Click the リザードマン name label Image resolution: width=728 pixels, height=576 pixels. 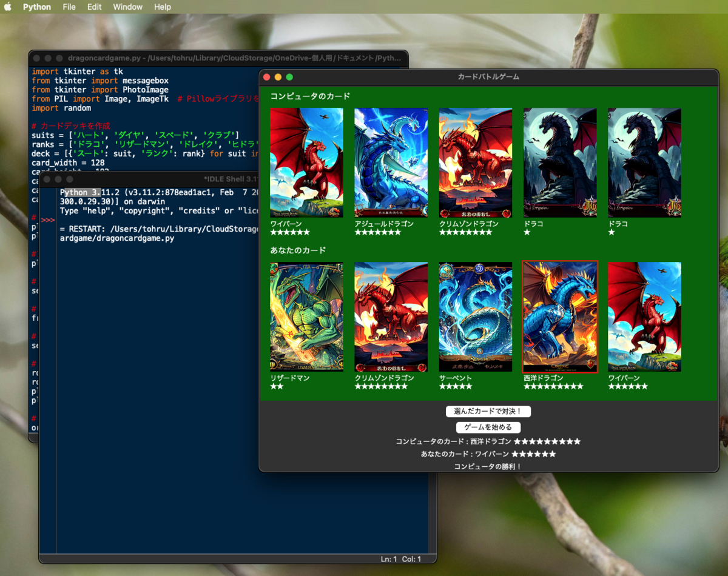point(290,378)
